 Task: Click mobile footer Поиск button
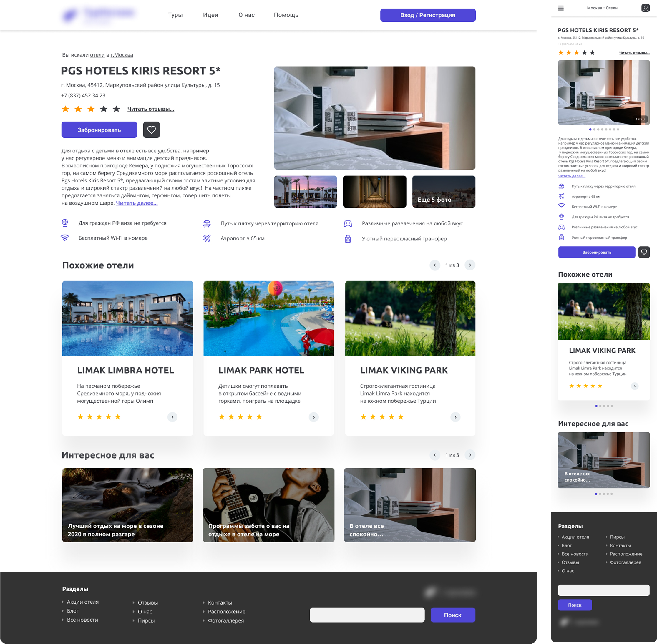pos(575,605)
